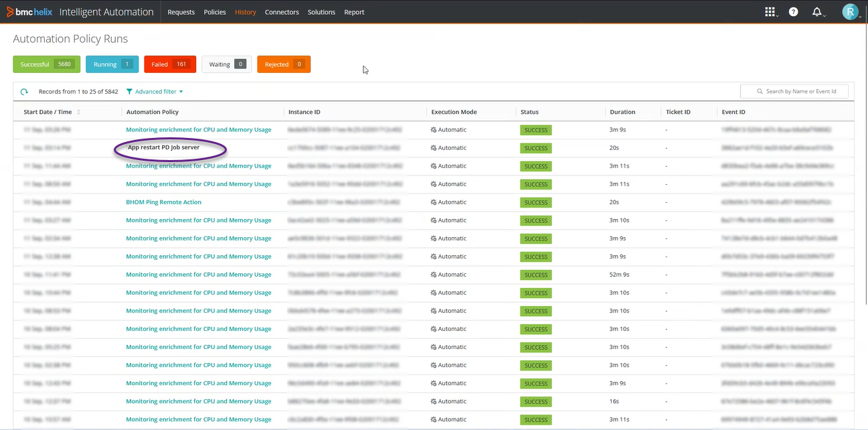Filter by Successful runs
Viewport: 868px width, 430px height.
point(47,64)
